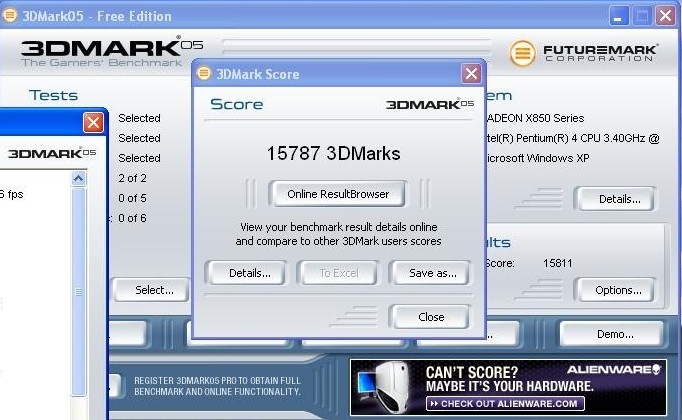Click the 3DMark Score dialog title icon

(204, 73)
